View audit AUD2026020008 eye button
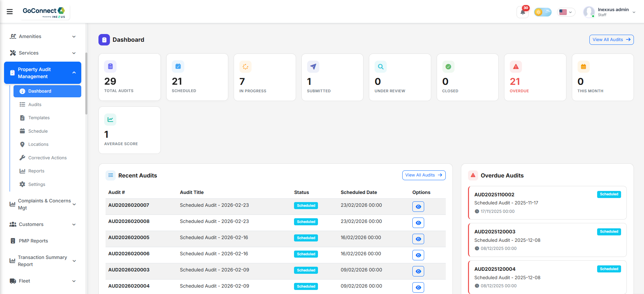Viewport: 644px width, 294px height. tap(418, 223)
